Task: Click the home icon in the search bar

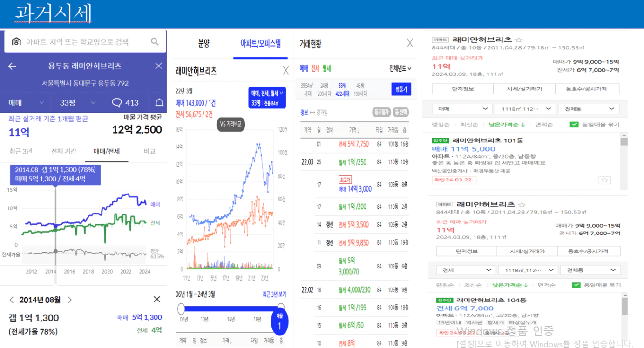Action: click(16, 42)
